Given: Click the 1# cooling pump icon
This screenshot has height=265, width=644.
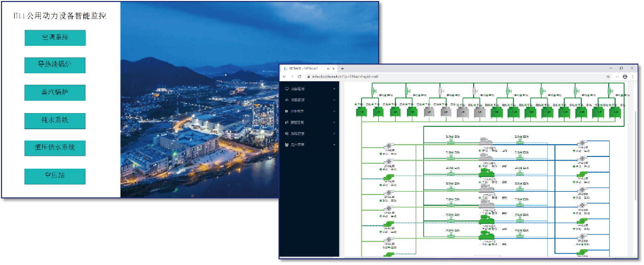Looking at the screenshot, I should point(389,146).
